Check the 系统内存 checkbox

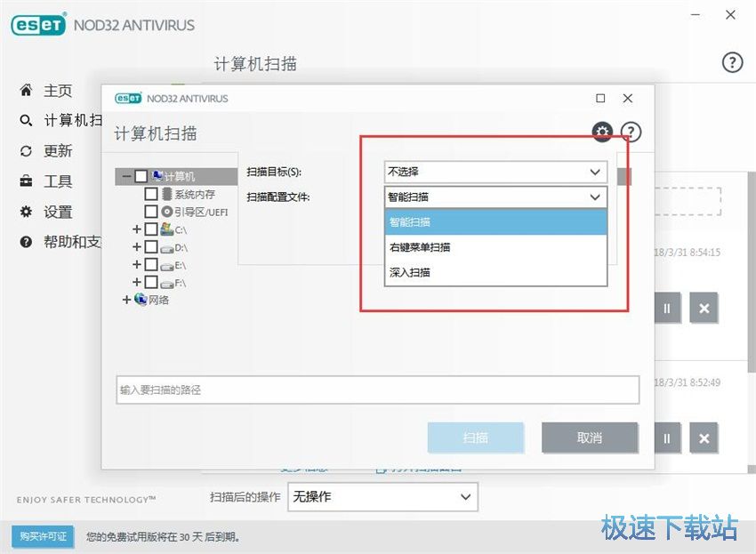(151, 194)
